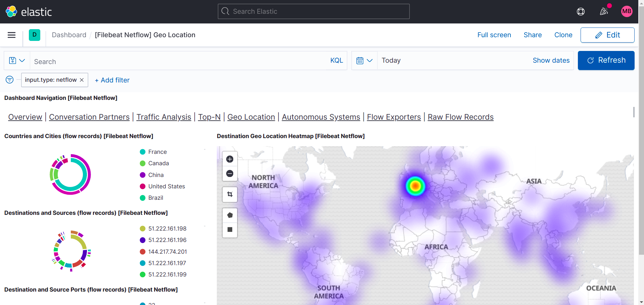
Task: Open the Top-N navigation link
Action: [x=209, y=117]
